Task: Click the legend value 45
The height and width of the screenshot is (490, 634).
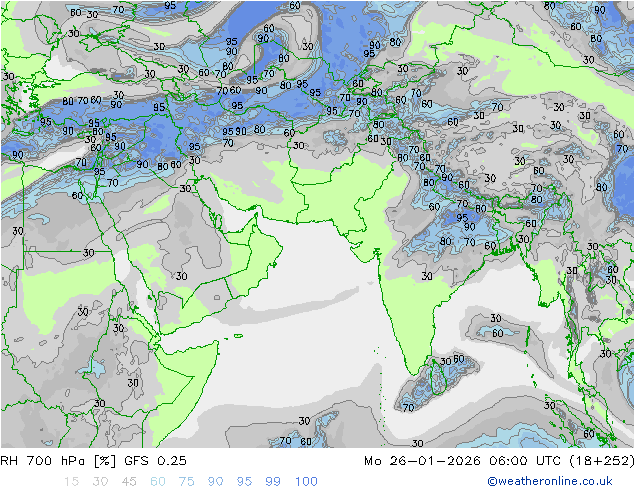Action: coord(129,481)
